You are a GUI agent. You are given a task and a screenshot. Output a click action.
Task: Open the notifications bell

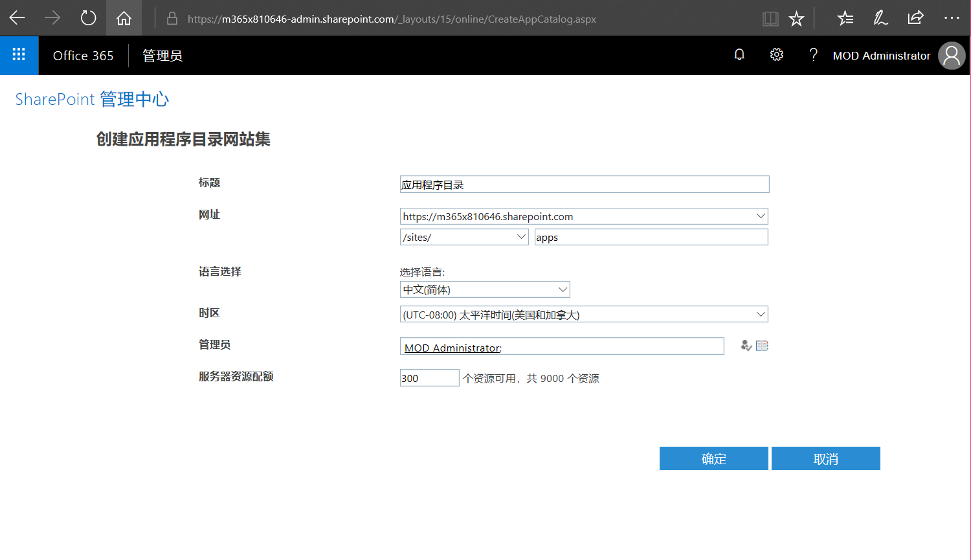pyautogui.click(x=739, y=55)
